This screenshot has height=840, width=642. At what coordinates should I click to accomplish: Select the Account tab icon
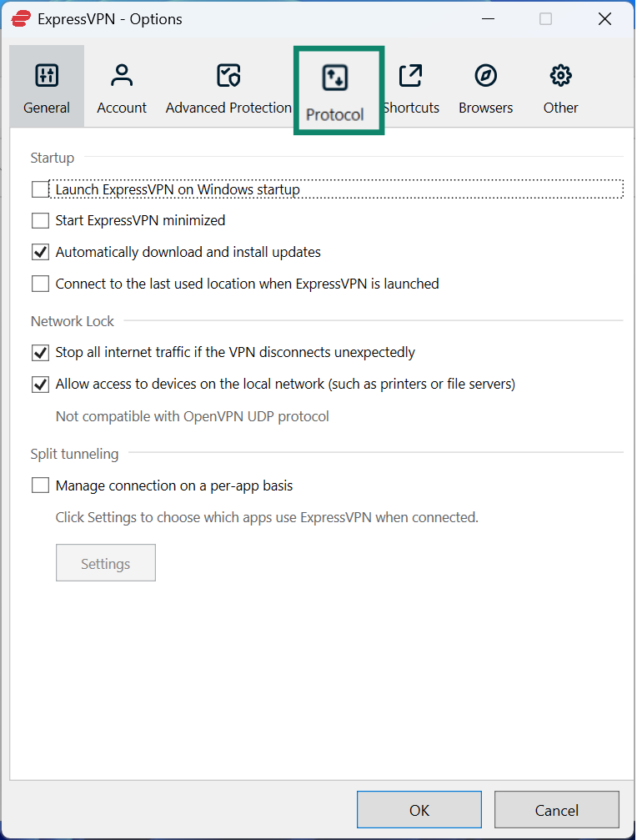pos(122,75)
